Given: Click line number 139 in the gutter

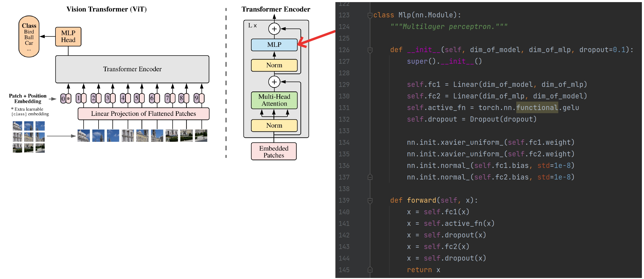Looking at the screenshot, I should pyautogui.click(x=344, y=201).
